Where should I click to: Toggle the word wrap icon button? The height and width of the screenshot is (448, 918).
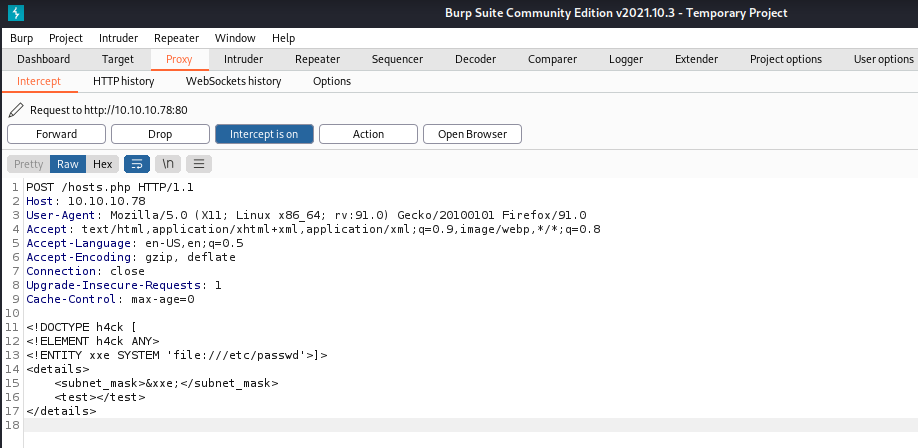coord(137,164)
